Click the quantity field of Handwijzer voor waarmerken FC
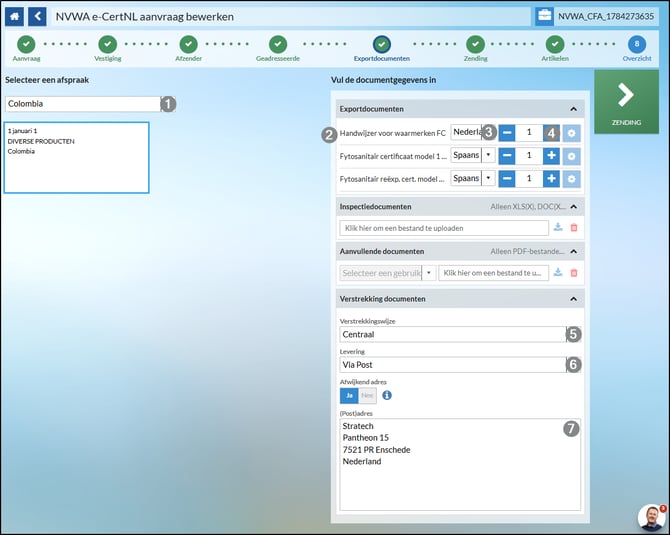The width and height of the screenshot is (670, 535). [529, 133]
